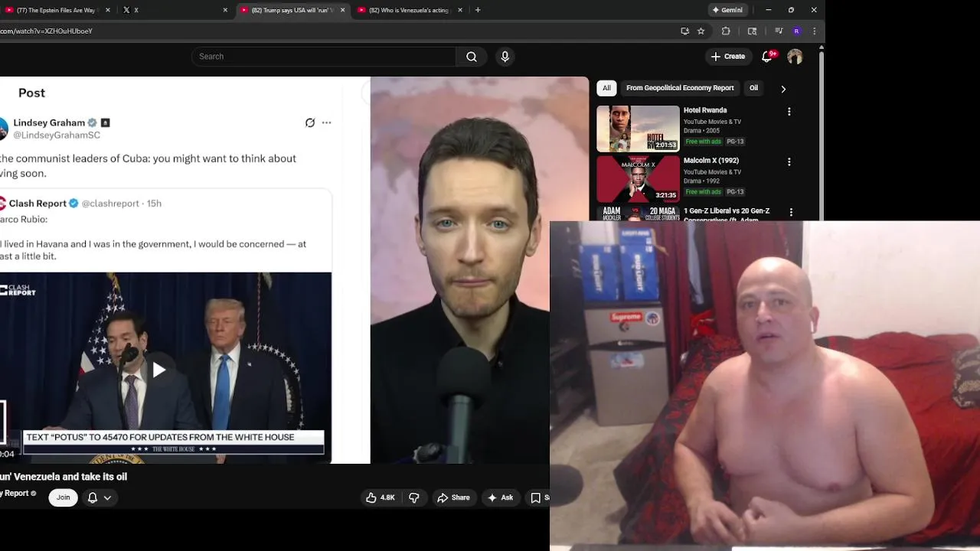Open Gemini in Chrome toolbar
This screenshot has width=980, height=551.
coord(727,10)
